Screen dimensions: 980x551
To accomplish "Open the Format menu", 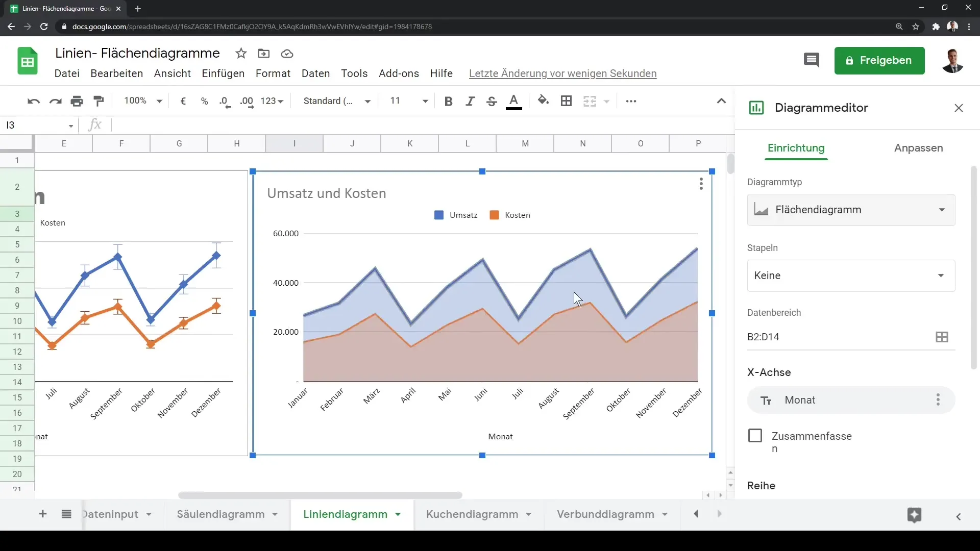I will 273,73.
